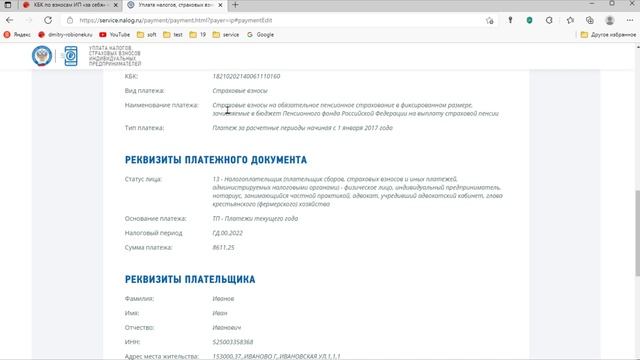Viewport: 640px width, 360px height.
Task: Click Статус лица label
Action: [143, 179]
